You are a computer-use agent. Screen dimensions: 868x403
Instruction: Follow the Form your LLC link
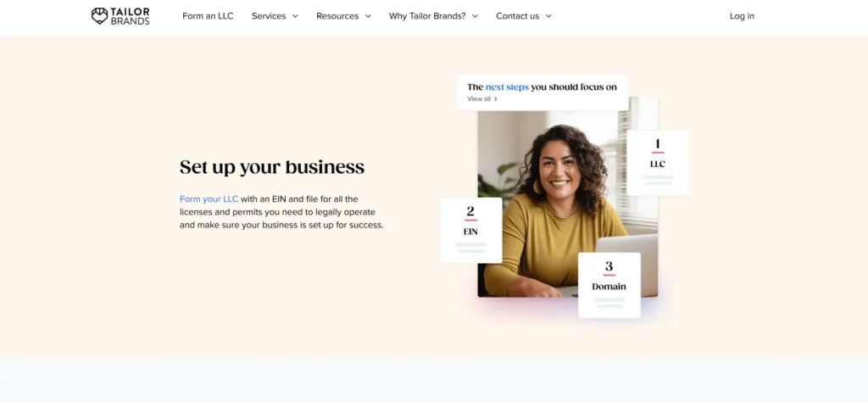point(209,199)
